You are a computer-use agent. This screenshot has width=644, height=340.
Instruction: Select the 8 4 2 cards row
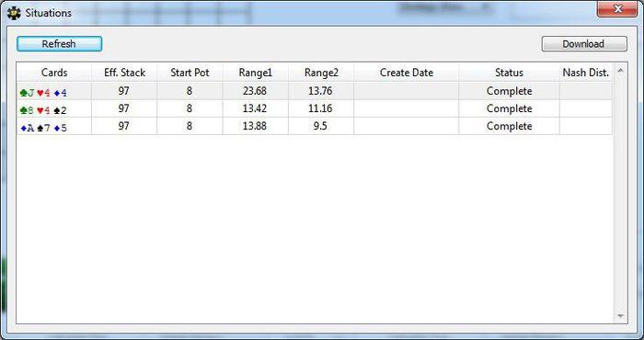point(315,108)
